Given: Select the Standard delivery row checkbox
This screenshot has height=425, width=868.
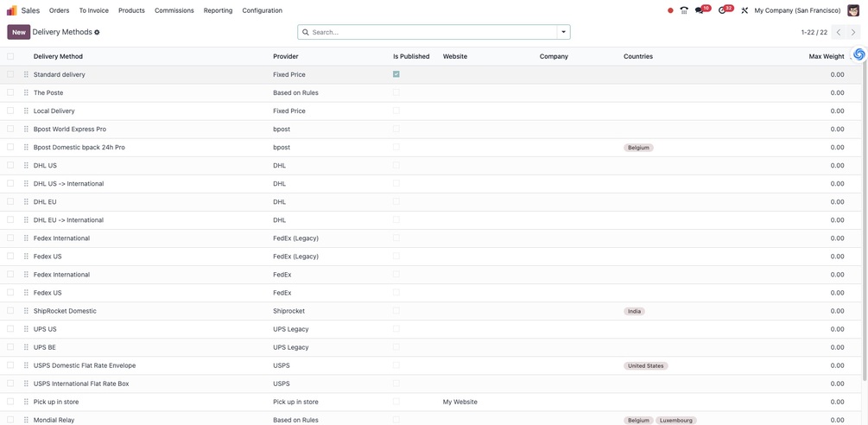Looking at the screenshot, I should (x=10, y=74).
